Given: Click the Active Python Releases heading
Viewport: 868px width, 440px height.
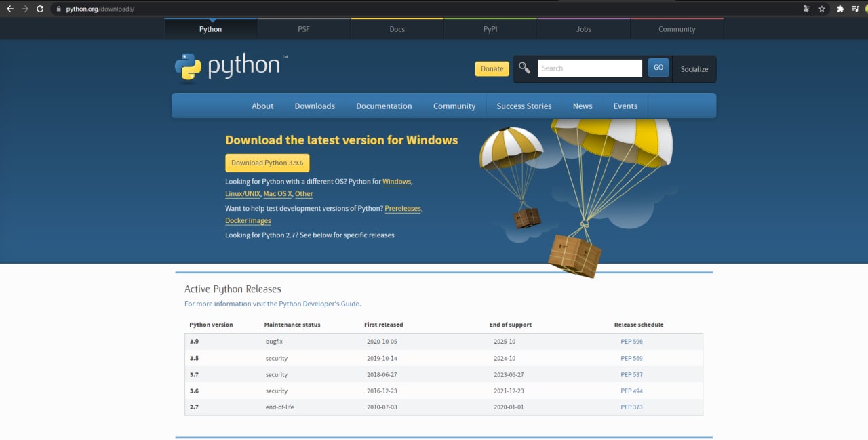Looking at the screenshot, I should point(233,289).
